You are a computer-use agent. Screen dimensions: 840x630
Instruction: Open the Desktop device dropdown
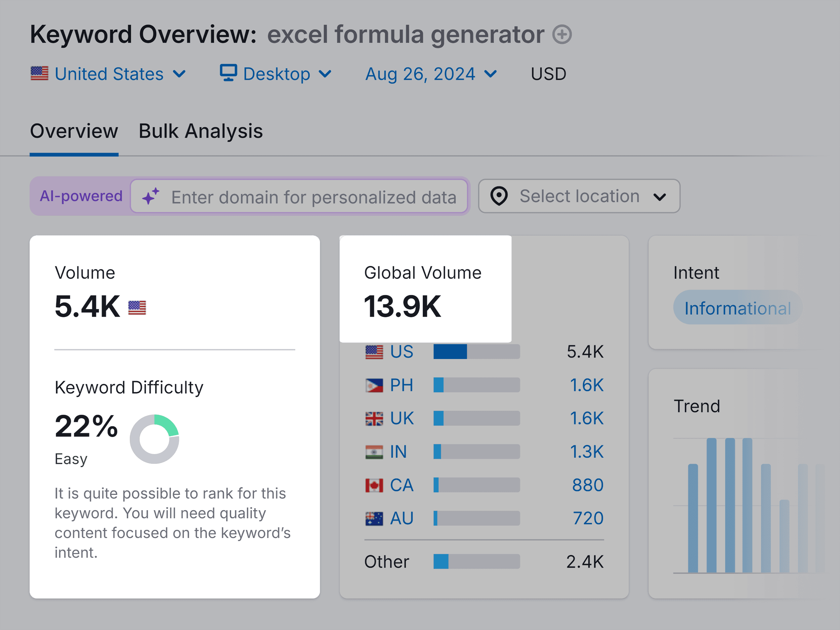pos(276,74)
